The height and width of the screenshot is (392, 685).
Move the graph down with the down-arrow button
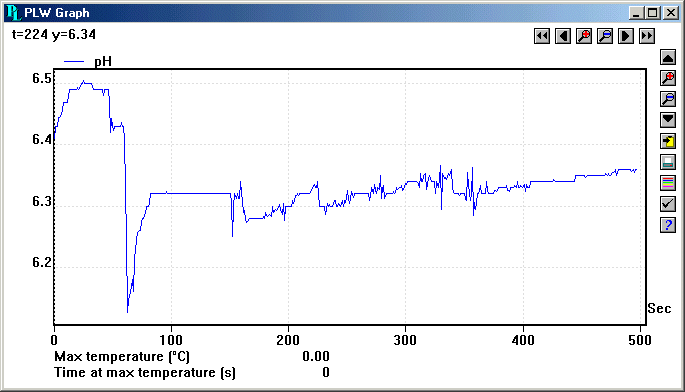pyautogui.click(x=668, y=120)
